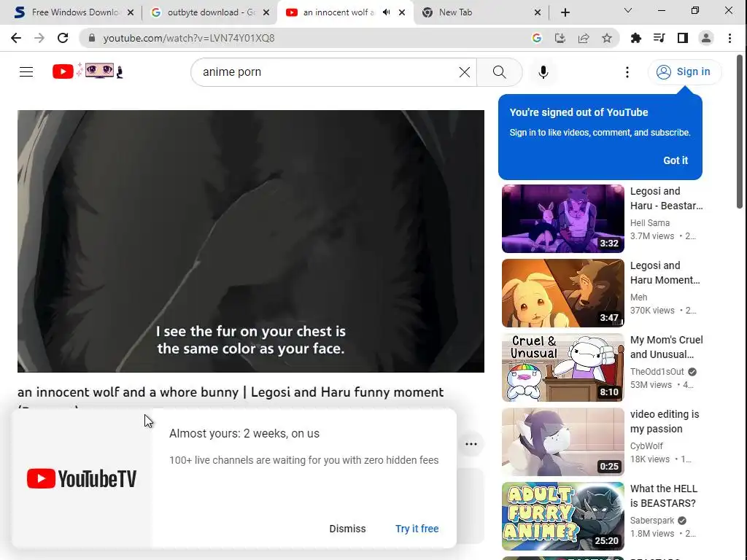
Task: Click the video player frame
Action: (251, 241)
